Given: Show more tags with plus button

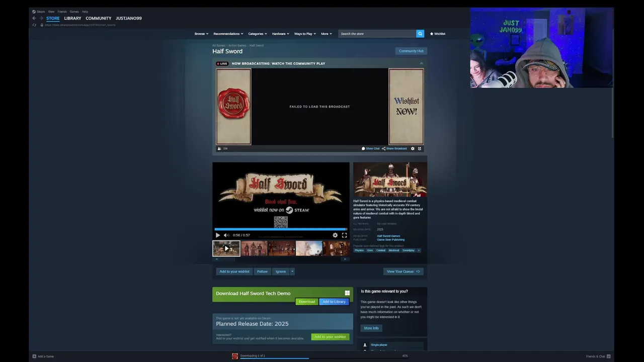Looking at the screenshot, I should point(419,250).
